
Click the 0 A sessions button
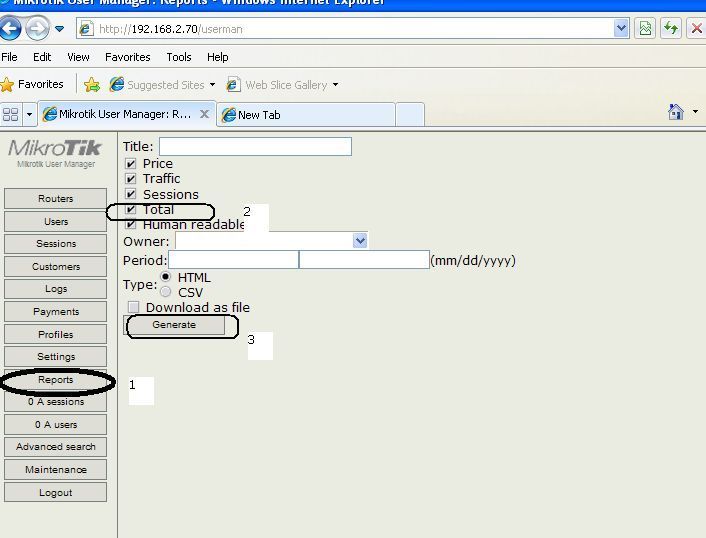coord(55,402)
